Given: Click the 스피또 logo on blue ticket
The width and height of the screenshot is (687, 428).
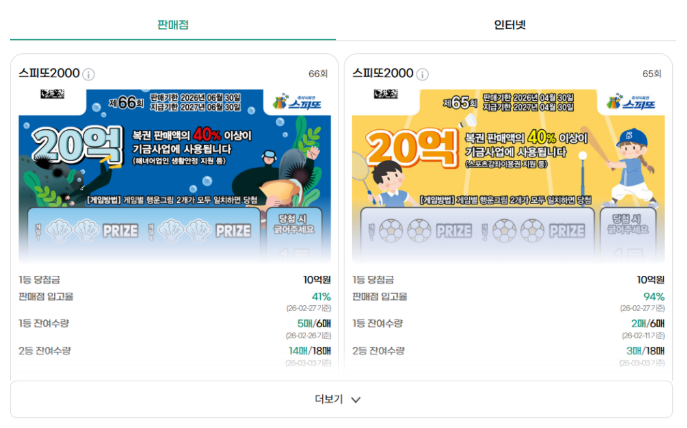Looking at the screenshot, I should click(x=297, y=102).
